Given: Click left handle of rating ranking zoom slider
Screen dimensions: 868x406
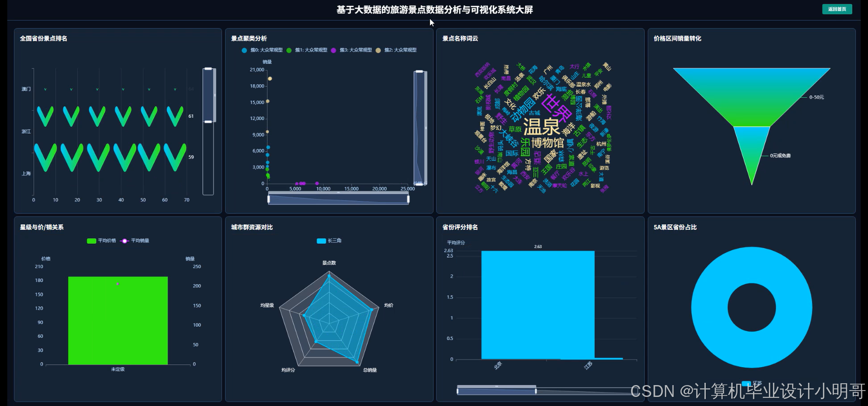Looking at the screenshot, I should click(458, 391).
